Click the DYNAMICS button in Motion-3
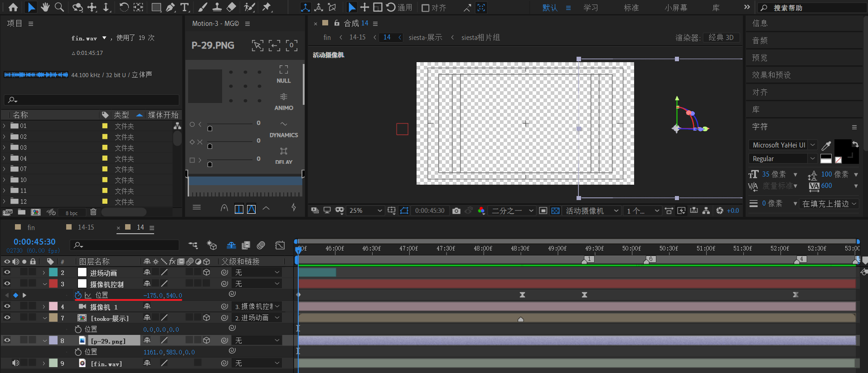Image resolution: width=868 pixels, height=373 pixels. (284, 129)
